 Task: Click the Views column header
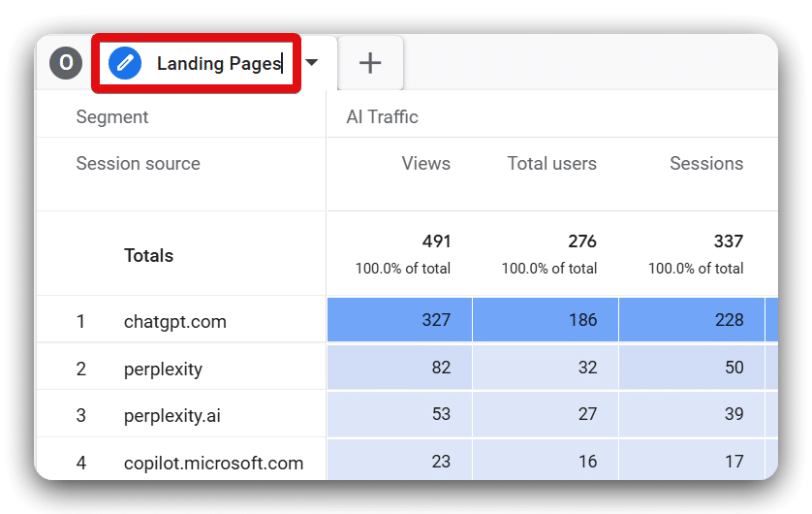click(x=425, y=164)
